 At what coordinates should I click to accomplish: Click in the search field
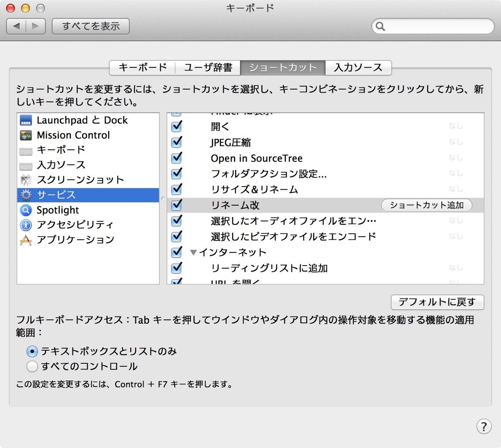pos(433,26)
